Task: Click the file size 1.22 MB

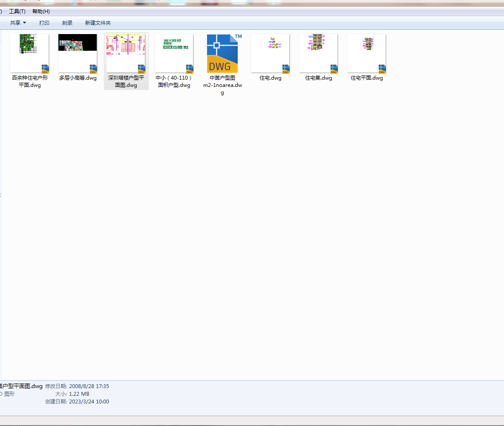Action: (79, 394)
